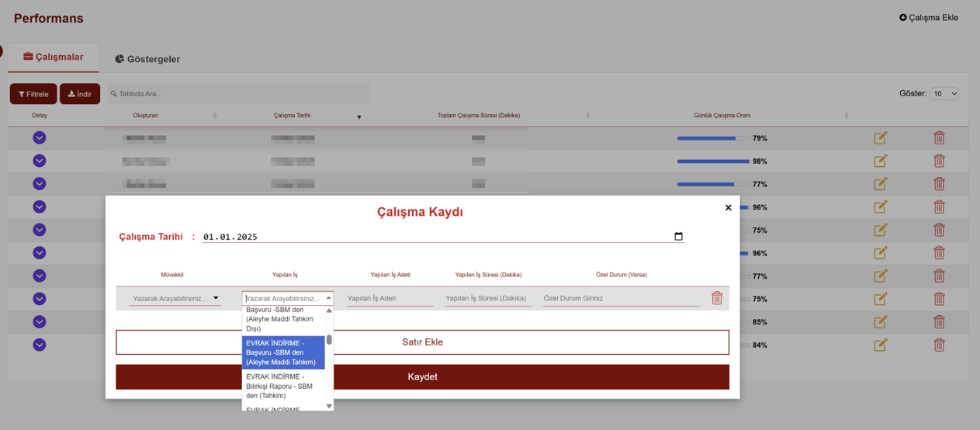The image size is (980, 430).
Task: Switch to the Çalışmalar tab
Action: pos(54,57)
